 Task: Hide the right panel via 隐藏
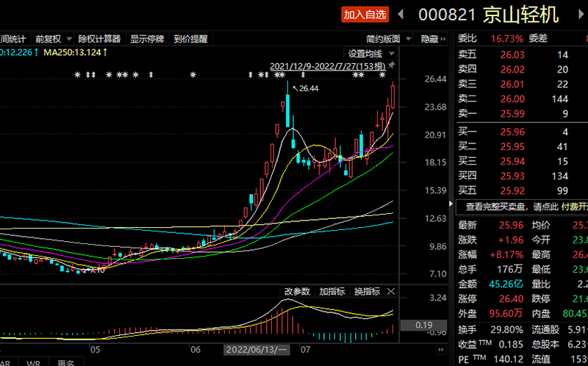[x=431, y=39]
